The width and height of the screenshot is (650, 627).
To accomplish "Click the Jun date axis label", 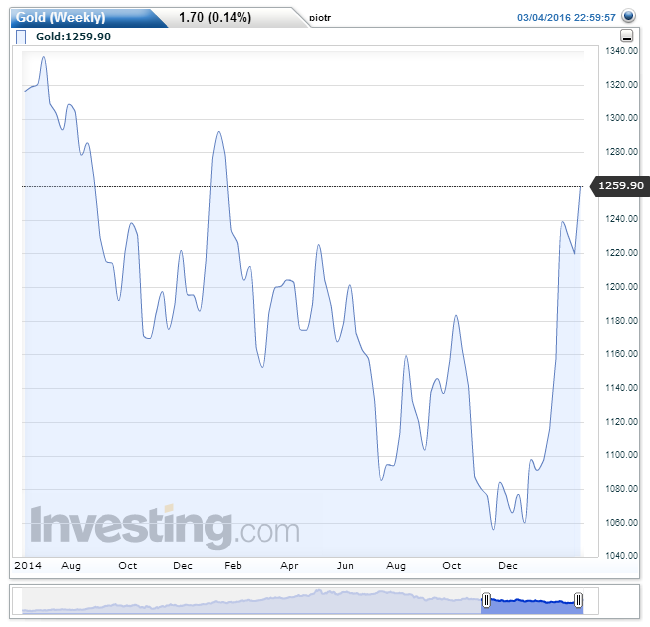I will click(345, 566).
